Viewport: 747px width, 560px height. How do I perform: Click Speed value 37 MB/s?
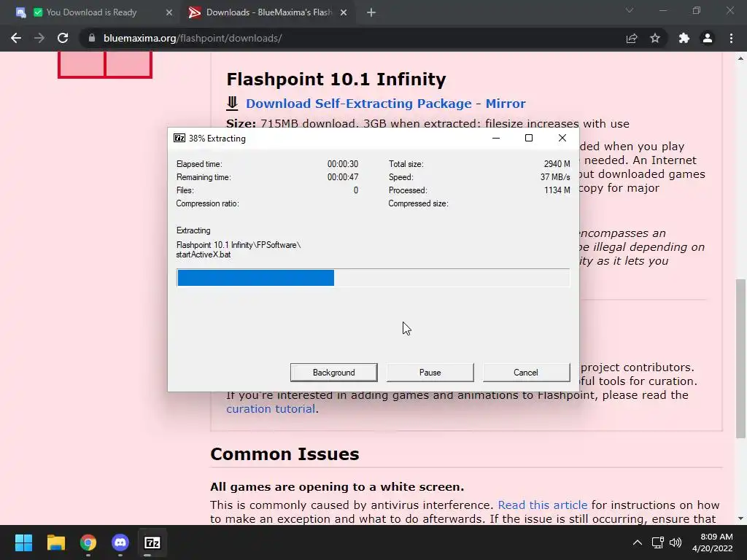pyautogui.click(x=555, y=177)
